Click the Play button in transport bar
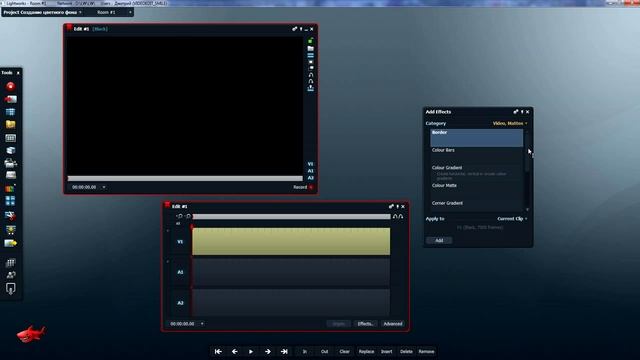The image size is (640, 360). click(x=251, y=351)
